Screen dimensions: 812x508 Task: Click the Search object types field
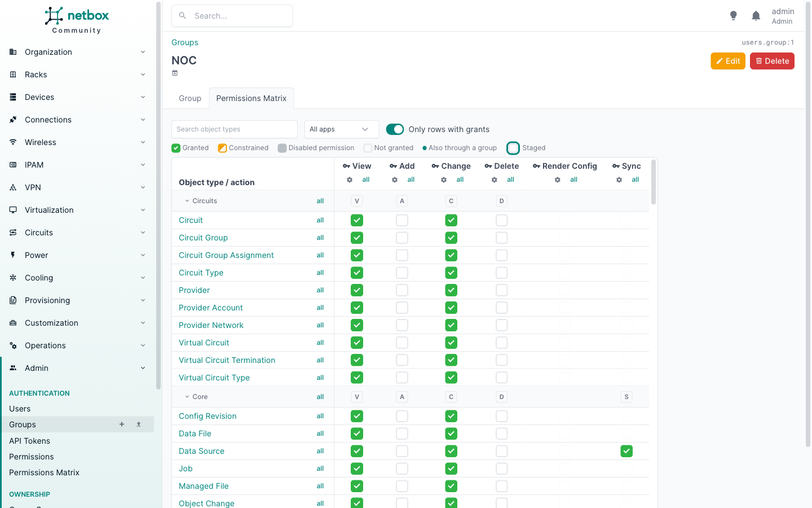pos(235,129)
